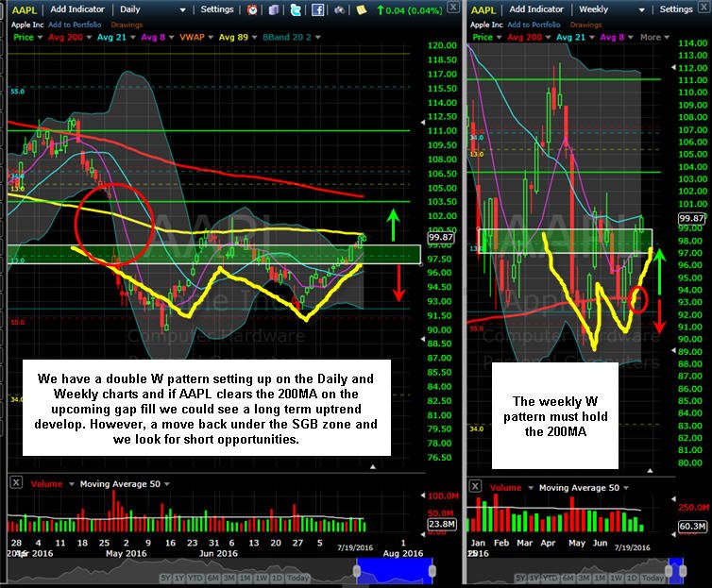Share chart via Twitter bird icon
712x588 pixels.
(x=296, y=9)
